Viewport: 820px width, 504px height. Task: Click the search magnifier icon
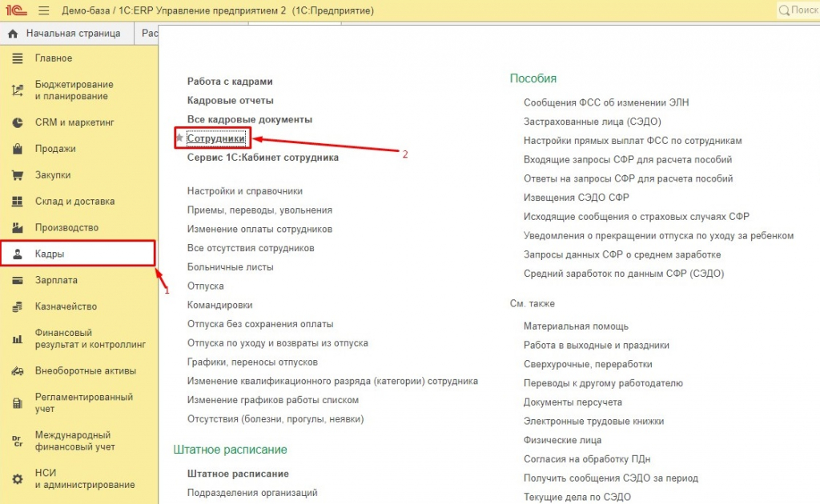coord(784,10)
